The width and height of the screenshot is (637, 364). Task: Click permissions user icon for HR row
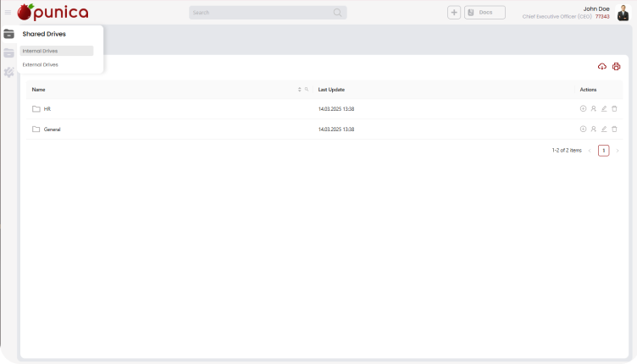[594, 108]
